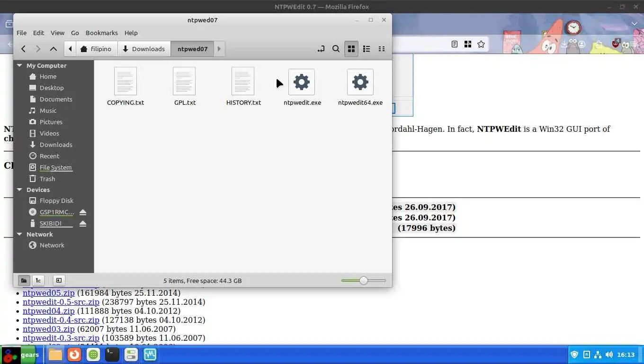Switch to compact view
This screenshot has width=644, height=364.
pos(381,49)
